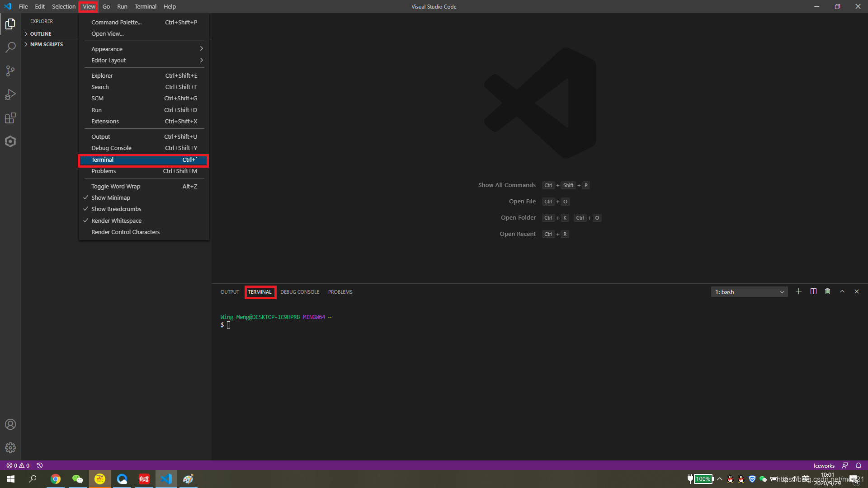
Task: Toggle Show Minimap in the View menu
Action: pos(111,197)
